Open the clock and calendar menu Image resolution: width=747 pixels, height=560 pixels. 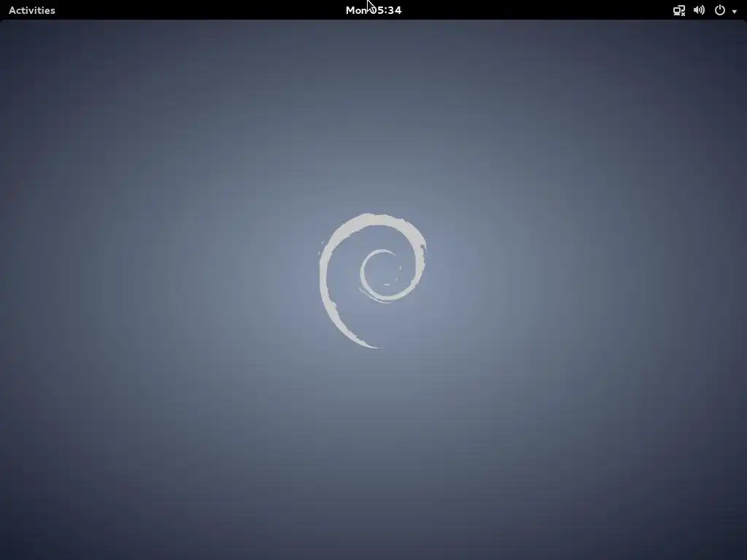click(x=373, y=10)
